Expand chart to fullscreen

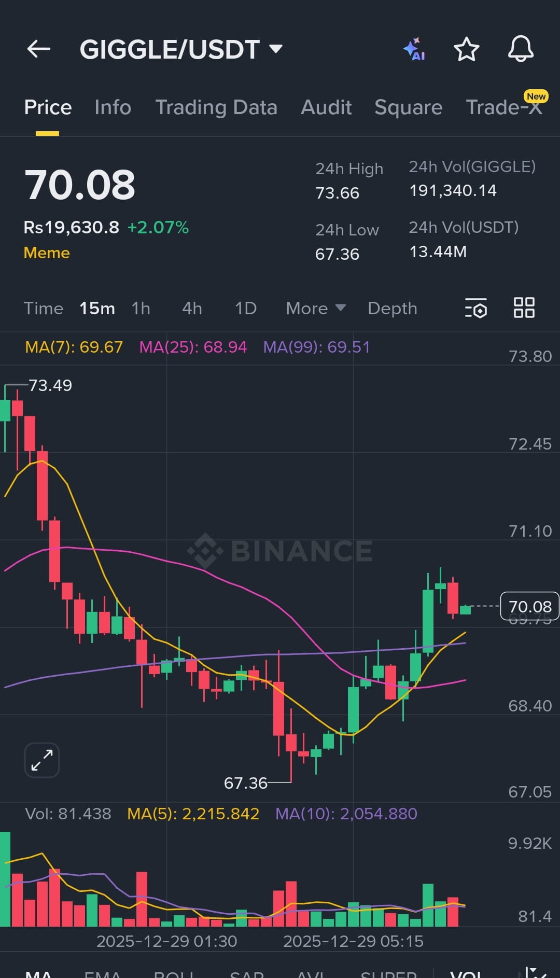coord(42,760)
